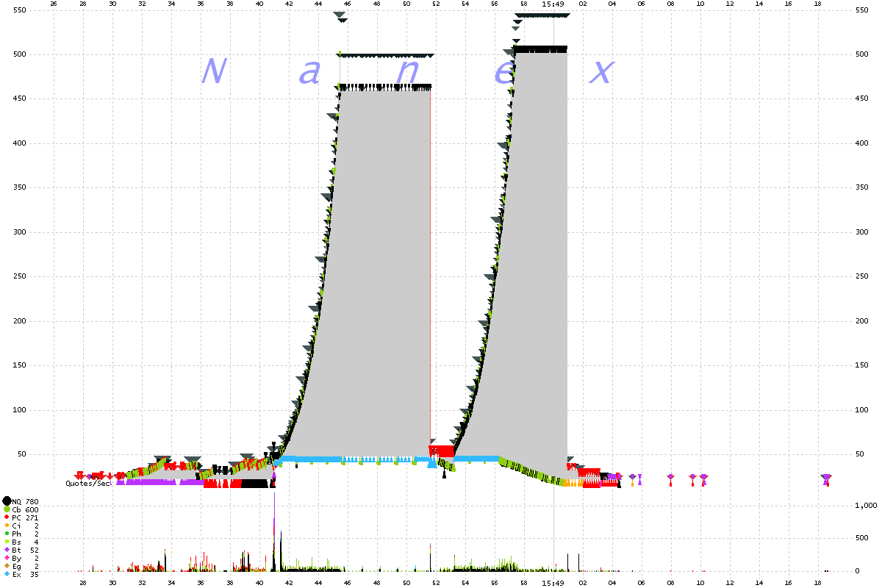Select the green Ph legend dot
This screenshot has width=882, height=588.
(7, 534)
